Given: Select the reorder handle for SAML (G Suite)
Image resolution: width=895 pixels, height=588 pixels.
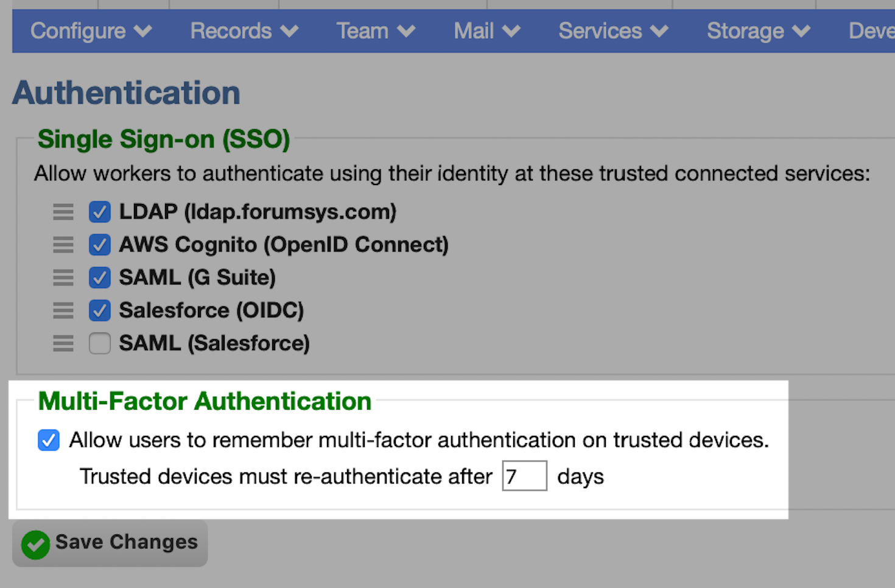Looking at the screenshot, I should pyautogui.click(x=63, y=278).
